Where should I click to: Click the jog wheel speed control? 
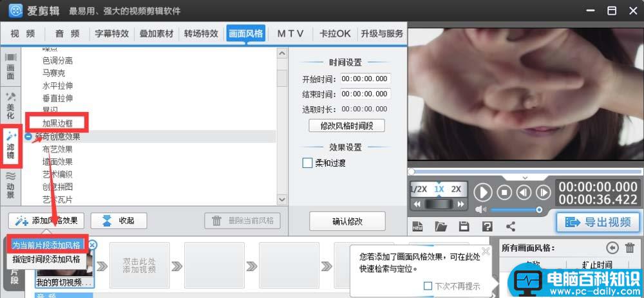pos(439,204)
